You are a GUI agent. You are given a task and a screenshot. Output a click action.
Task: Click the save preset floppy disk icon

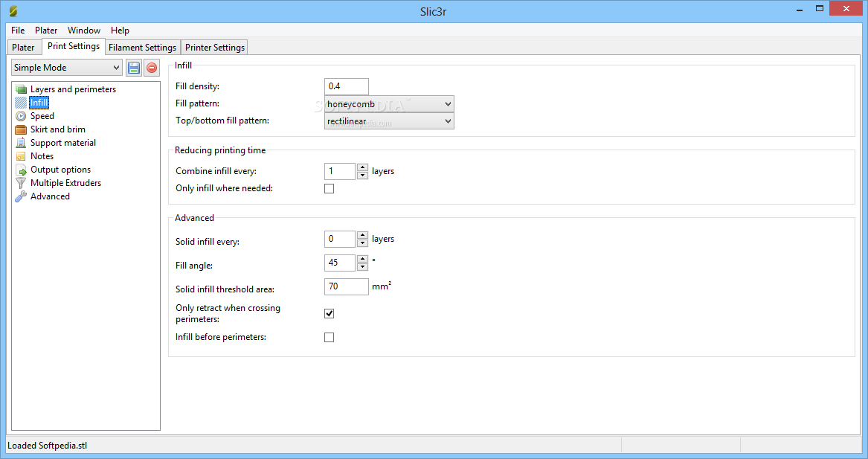[x=133, y=68]
